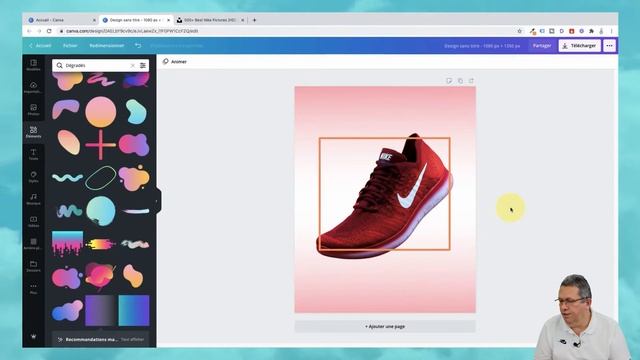Bookmark this page with the star icon
This screenshot has width=640, height=360.
click(x=520, y=31)
